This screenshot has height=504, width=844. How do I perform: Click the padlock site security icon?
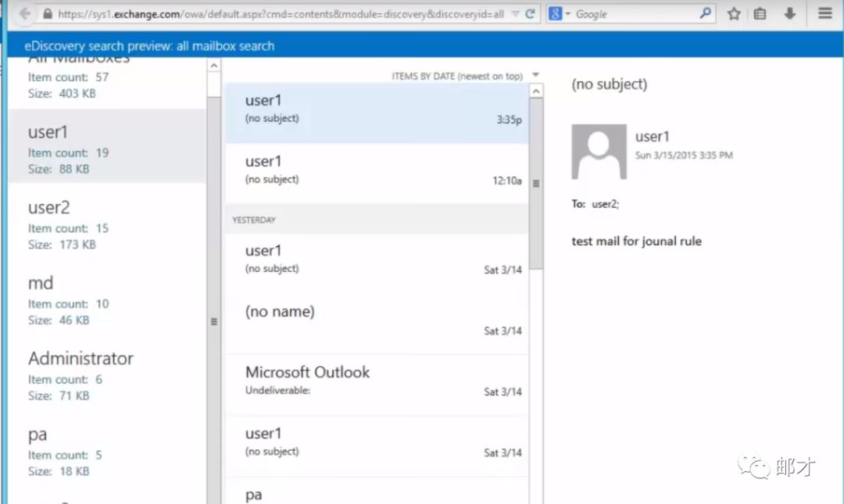(48, 14)
